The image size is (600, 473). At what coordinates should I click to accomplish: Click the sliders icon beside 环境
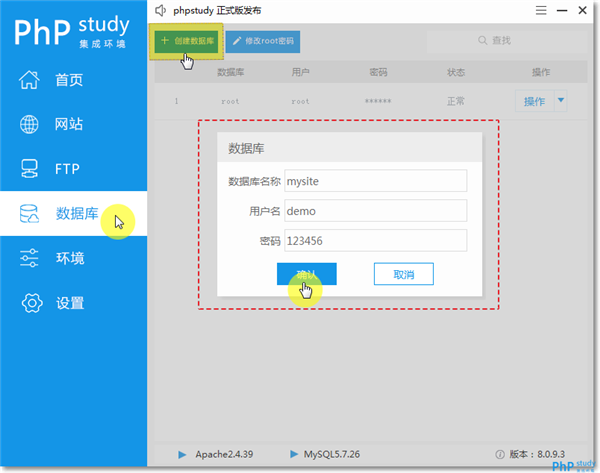[x=29, y=258]
